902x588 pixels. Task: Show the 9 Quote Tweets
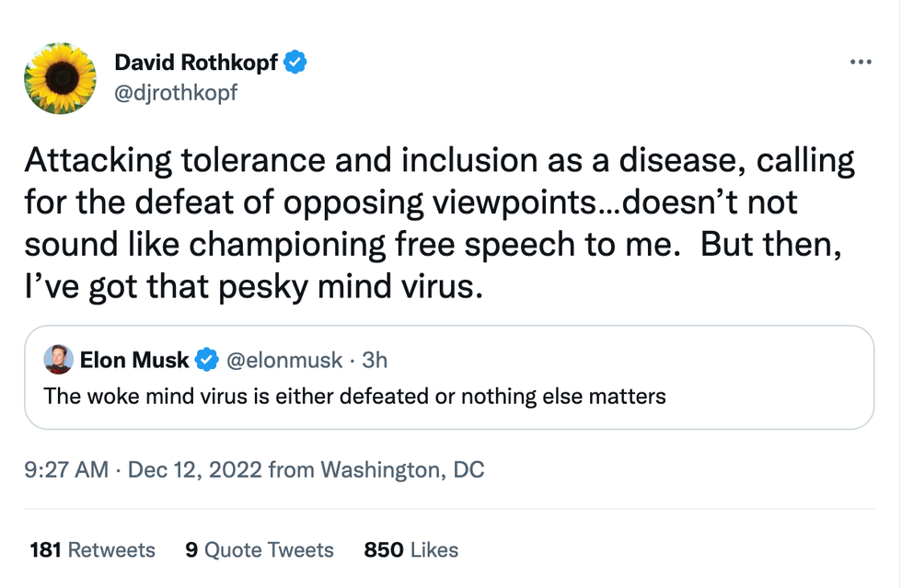[260, 550]
